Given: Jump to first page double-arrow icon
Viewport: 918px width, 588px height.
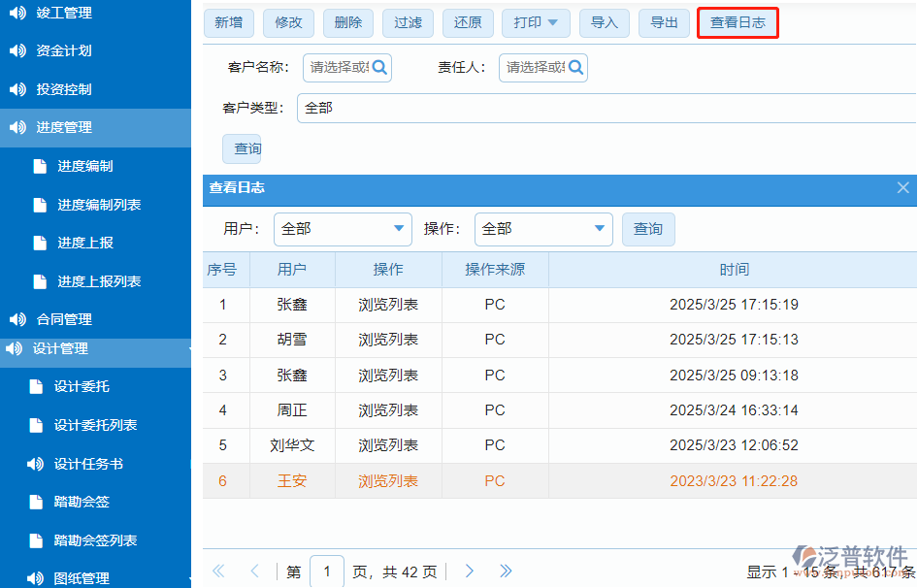Looking at the screenshot, I should [x=218, y=572].
